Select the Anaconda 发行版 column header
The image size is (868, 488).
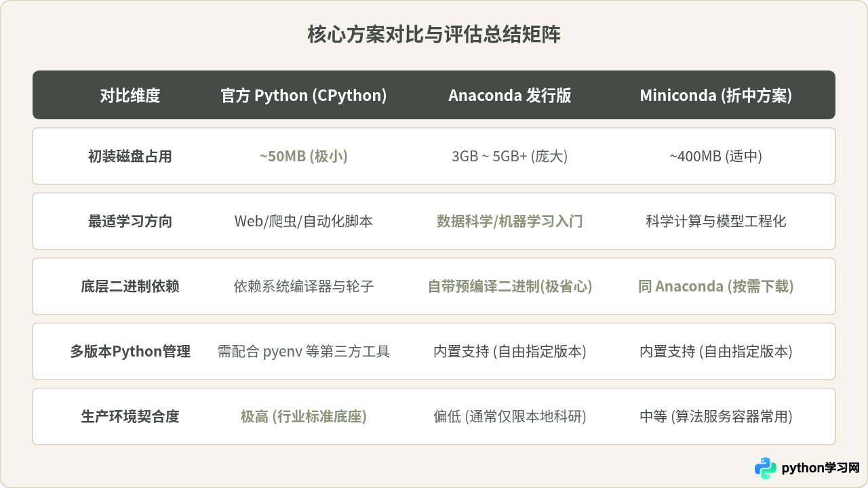pos(510,96)
